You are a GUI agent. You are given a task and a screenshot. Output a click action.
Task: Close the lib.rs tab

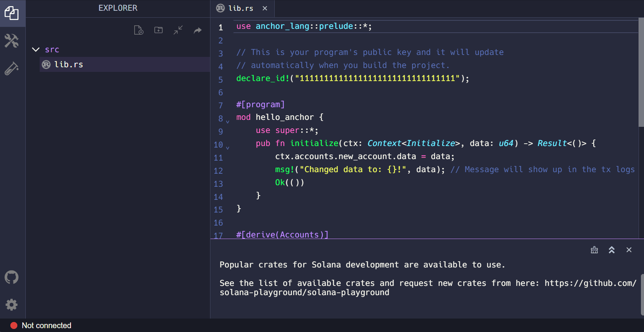click(x=265, y=8)
